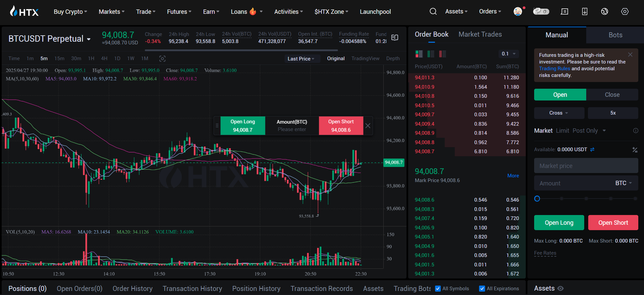Open the Cross margin mode dropdown
The height and width of the screenshot is (295, 644).
point(559,113)
